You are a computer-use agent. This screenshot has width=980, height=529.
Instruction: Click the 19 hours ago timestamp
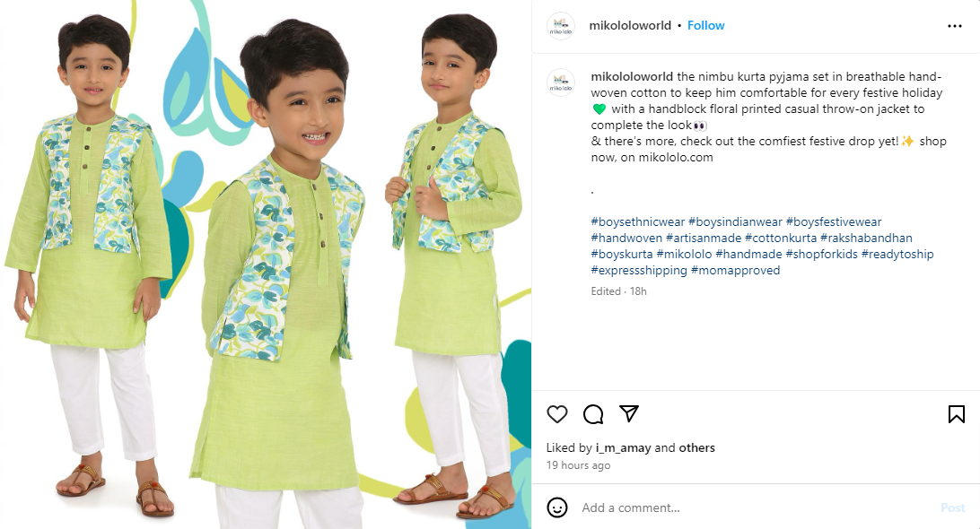pyautogui.click(x=578, y=465)
